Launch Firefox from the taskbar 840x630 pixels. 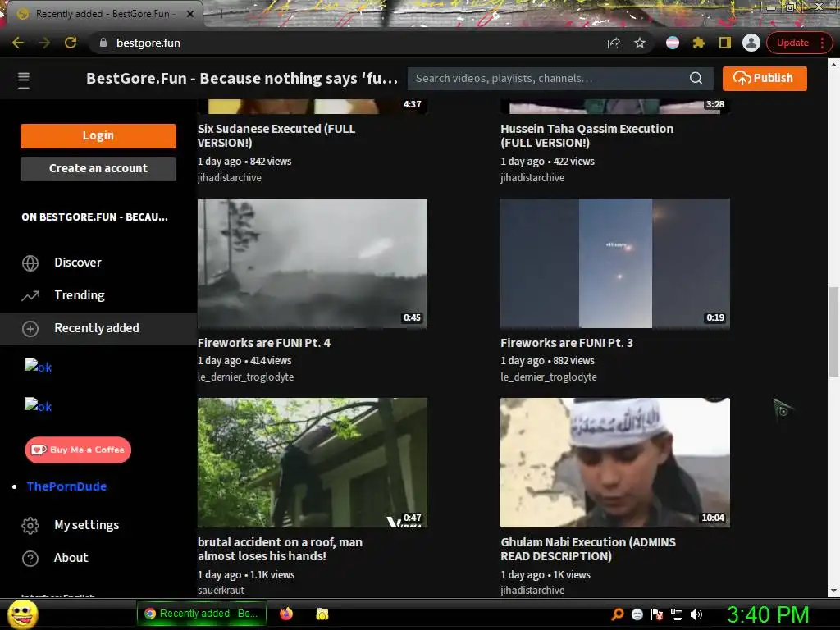286,614
